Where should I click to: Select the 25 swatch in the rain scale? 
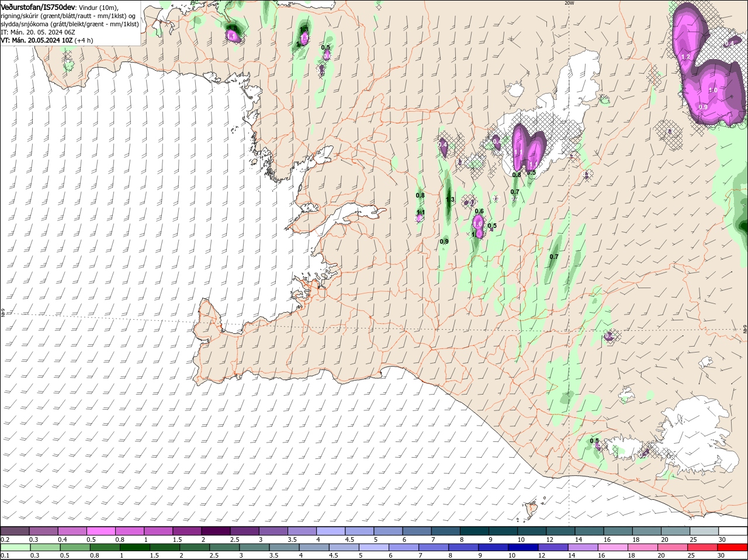[704, 547]
